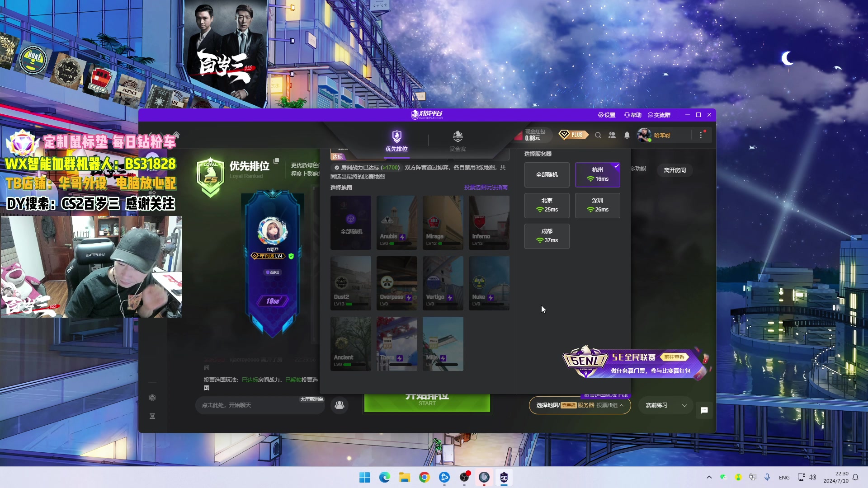Open volume control in system tray
The height and width of the screenshot is (488, 868).
point(812,477)
